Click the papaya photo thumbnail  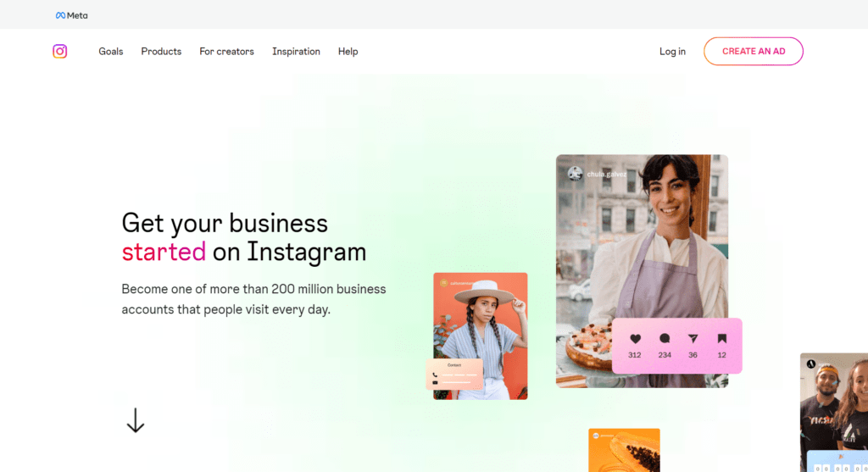(624, 450)
